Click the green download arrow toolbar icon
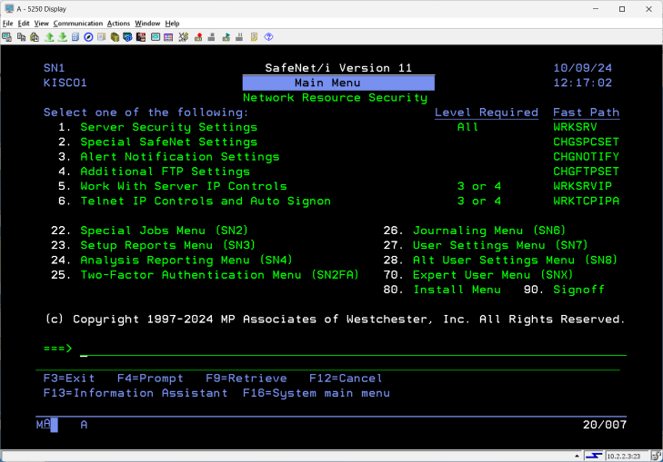The image size is (663, 462). pyautogui.click(x=63, y=37)
